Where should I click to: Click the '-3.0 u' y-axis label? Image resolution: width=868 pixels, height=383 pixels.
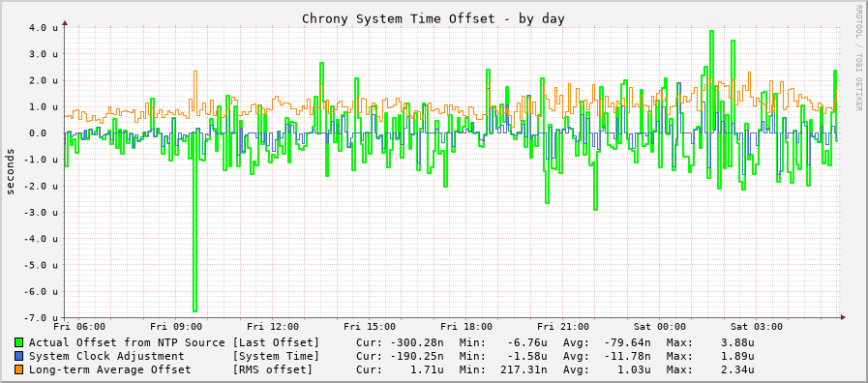[x=41, y=212]
